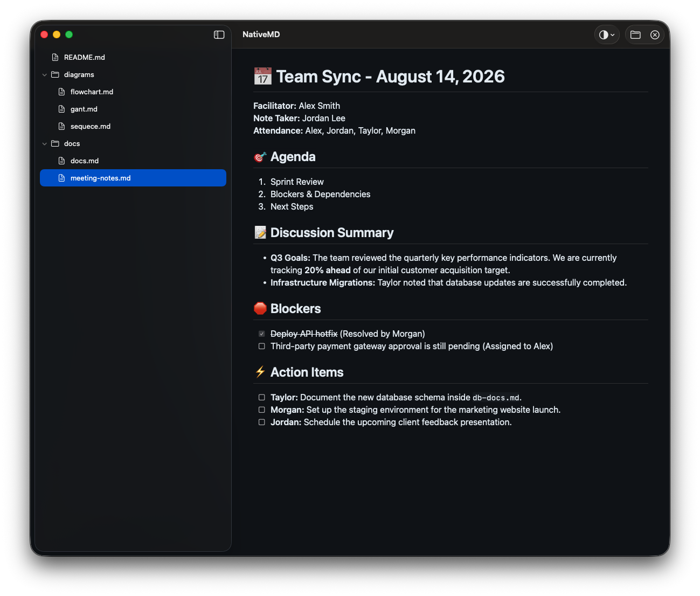This screenshot has width=700, height=596.
Task: Click the circled X close-file icon
Action: (x=655, y=34)
